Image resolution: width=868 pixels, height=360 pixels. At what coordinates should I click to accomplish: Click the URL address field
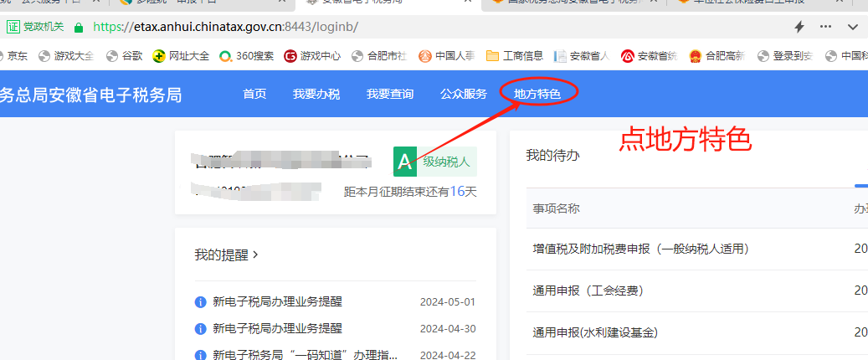click(226, 27)
